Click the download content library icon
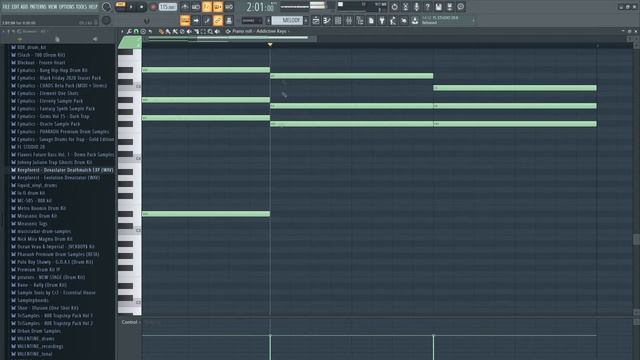Image resolution: width=640 pixels, height=360 pixels. [x=415, y=20]
